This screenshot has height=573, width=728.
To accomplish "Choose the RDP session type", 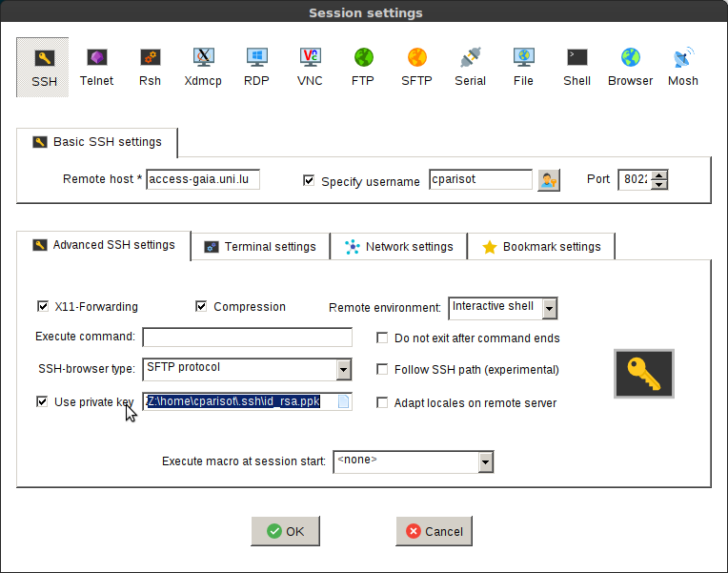I will pos(256,67).
